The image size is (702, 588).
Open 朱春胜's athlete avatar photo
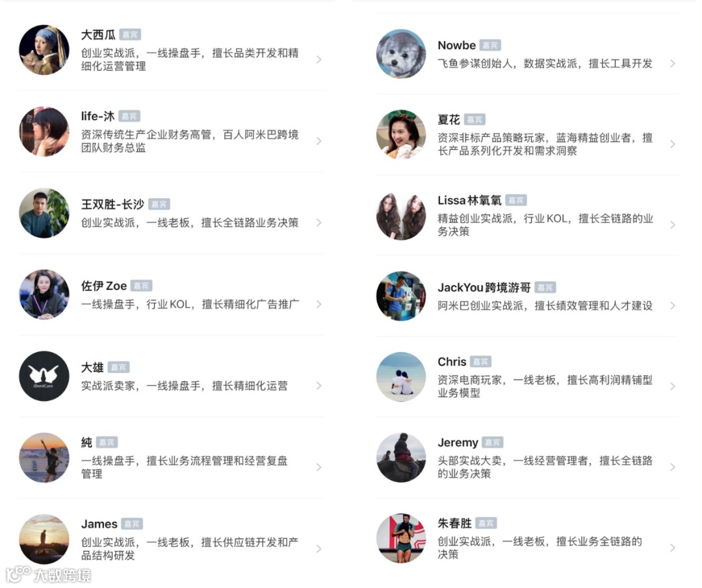point(401,539)
